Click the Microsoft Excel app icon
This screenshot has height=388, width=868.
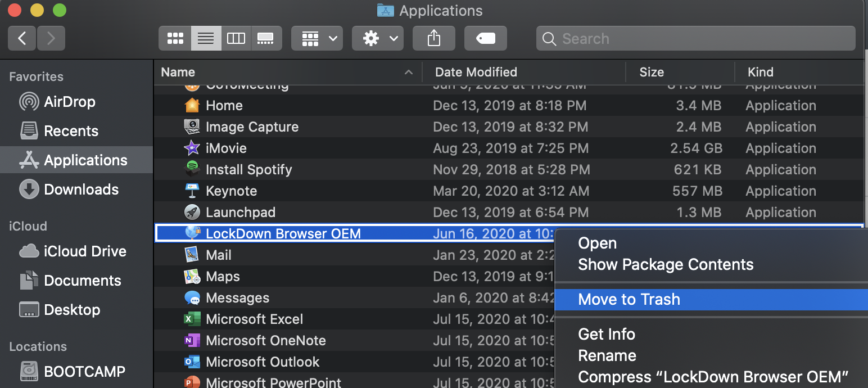point(192,319)
